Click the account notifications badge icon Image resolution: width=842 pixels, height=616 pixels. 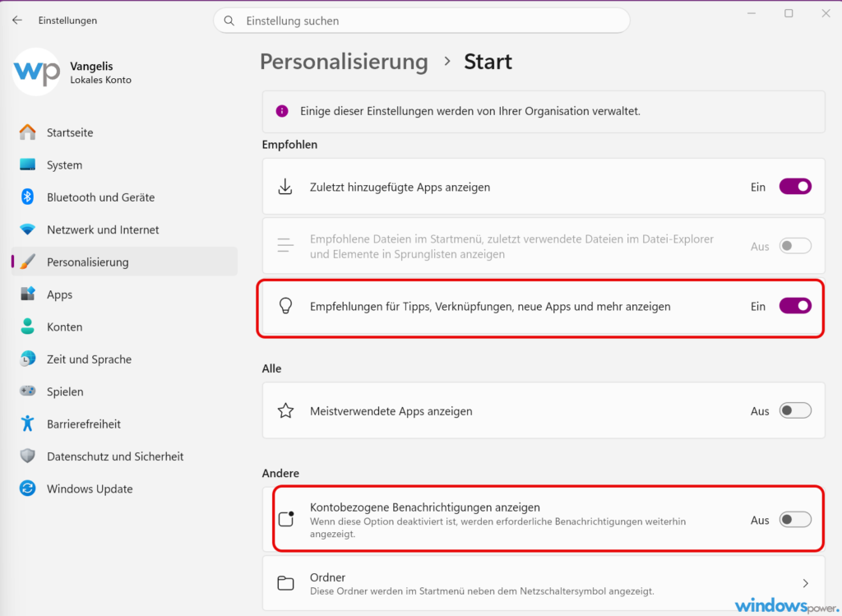(287, 519)
